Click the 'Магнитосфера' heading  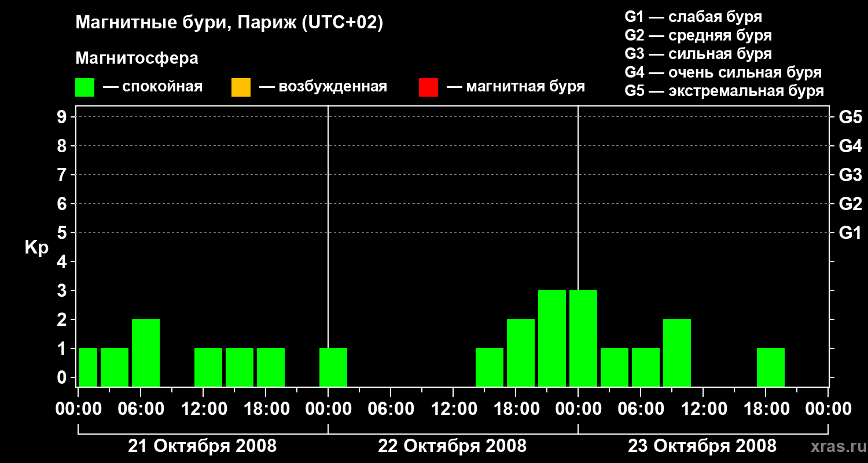pyautogui.click(x=137, y=58)
